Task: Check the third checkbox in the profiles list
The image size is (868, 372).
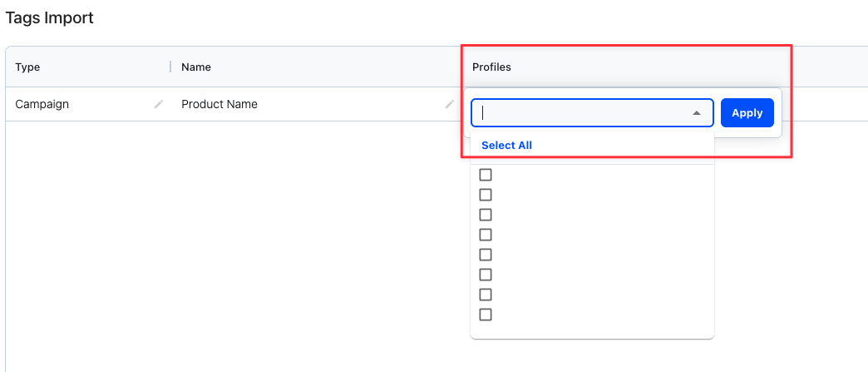Action: (486, 215)
